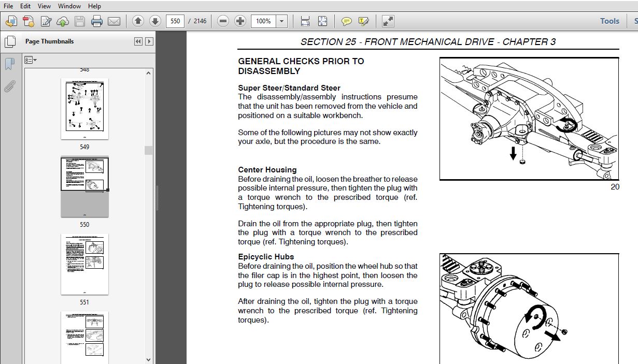Collapse the Page Thumbnails panel
Image resolution: width=638 pixels, height=364 pixels.
[x=138, y=41]
